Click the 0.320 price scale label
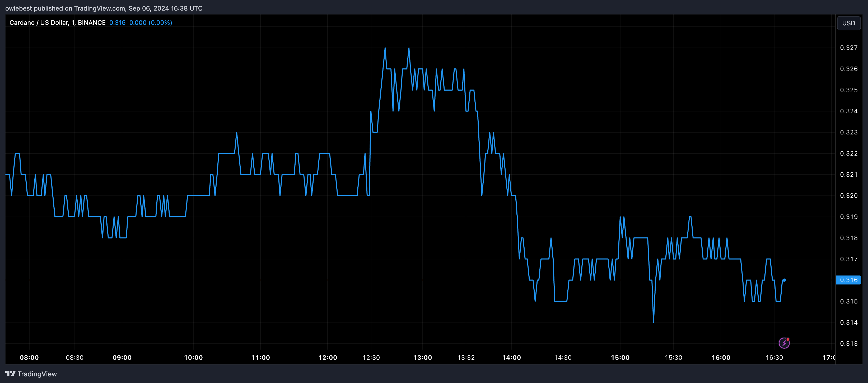This screenshot has width=868, height=383. (848, 196)
